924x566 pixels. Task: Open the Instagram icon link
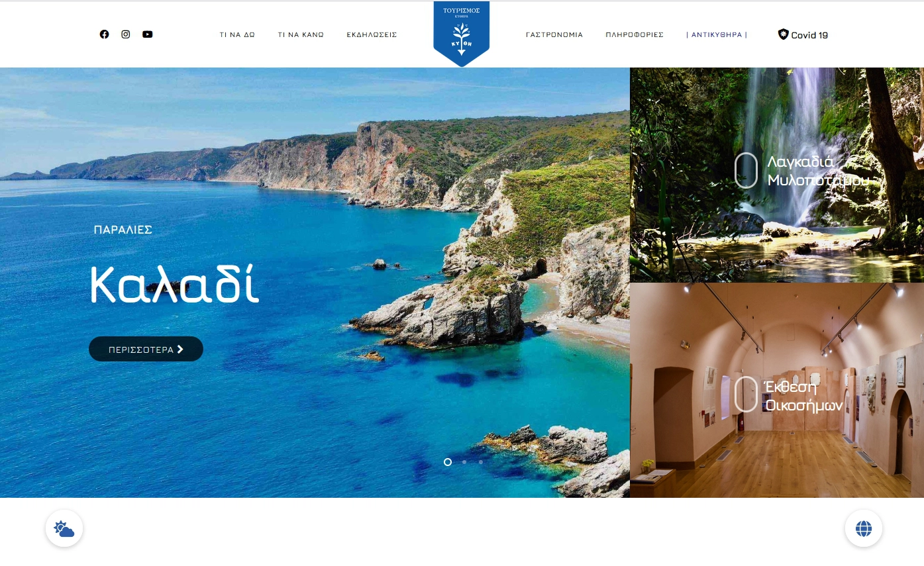click(x=126, y=34)
